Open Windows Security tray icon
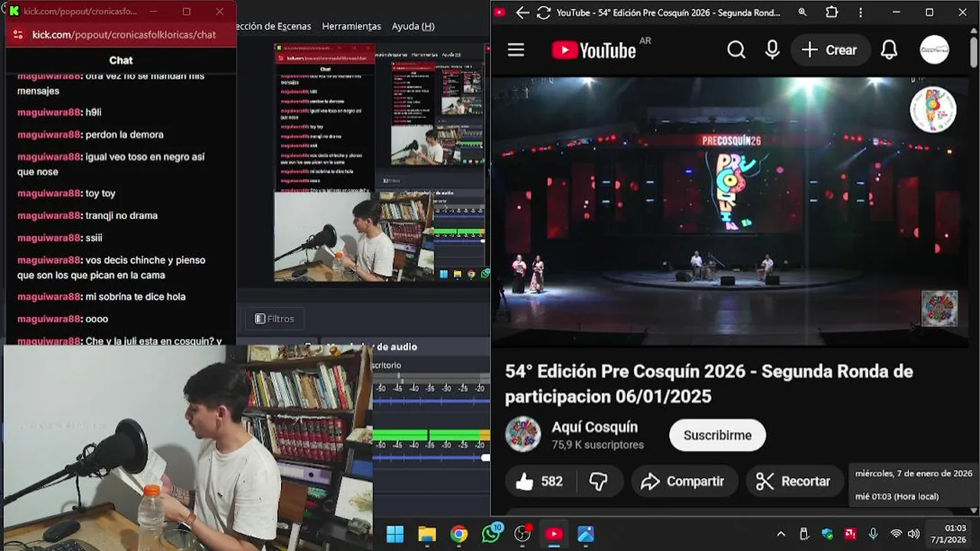Image resolution: width=980 pixels, height=551 pixels. coord(827,534)
